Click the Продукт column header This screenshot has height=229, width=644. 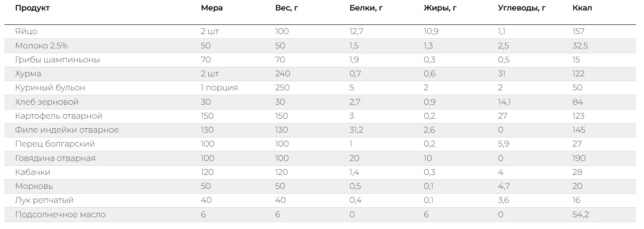32,8
